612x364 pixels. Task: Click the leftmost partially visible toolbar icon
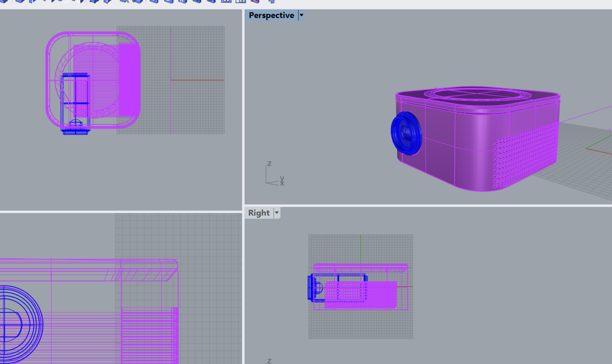[4, 2]
